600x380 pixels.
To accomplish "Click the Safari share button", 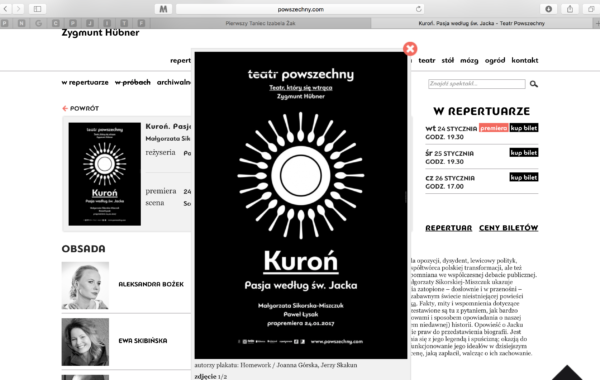I will (x=570, y=9).
